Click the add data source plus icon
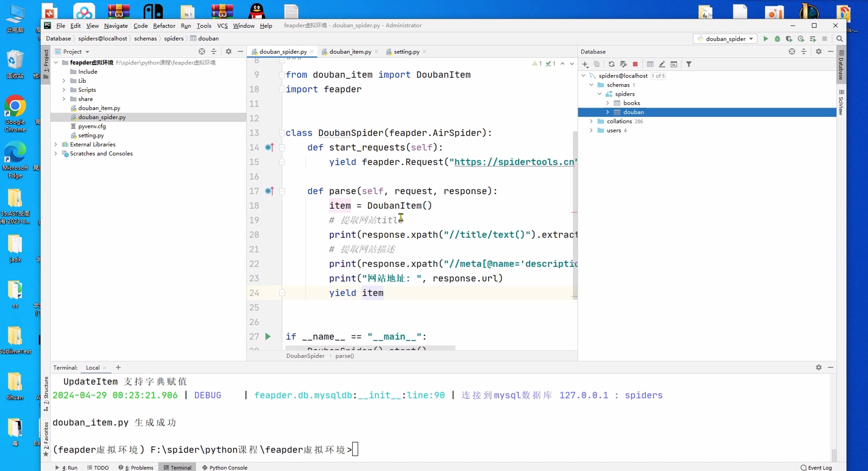 coord(585,64)
